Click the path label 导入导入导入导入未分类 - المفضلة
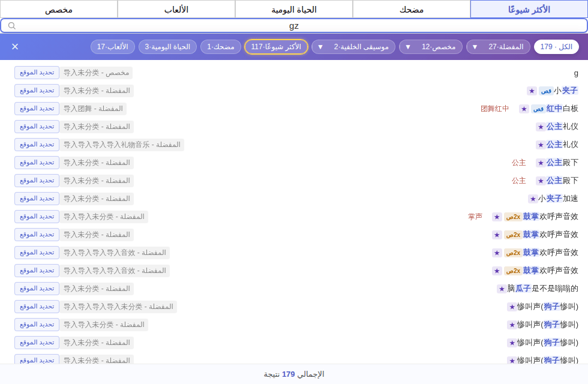The image size is (588, 384). click(x=118, y=307)
